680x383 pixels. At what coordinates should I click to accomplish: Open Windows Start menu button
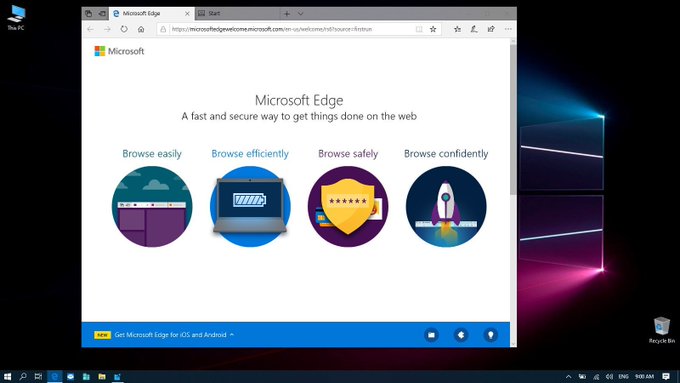pos(7,376)
